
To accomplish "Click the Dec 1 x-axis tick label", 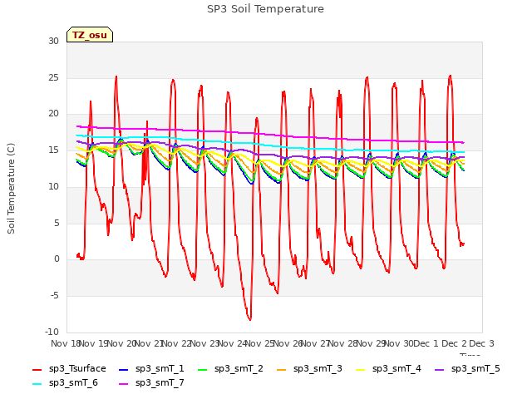I will coord(426,343).
